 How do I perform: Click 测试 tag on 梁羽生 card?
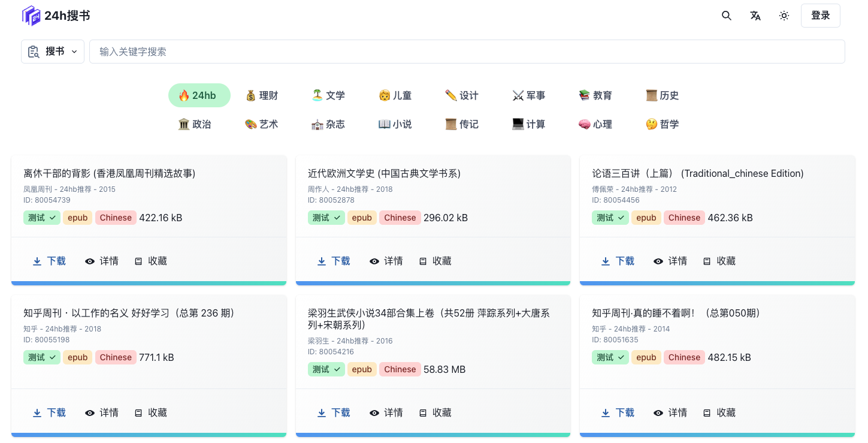[326, 369]
